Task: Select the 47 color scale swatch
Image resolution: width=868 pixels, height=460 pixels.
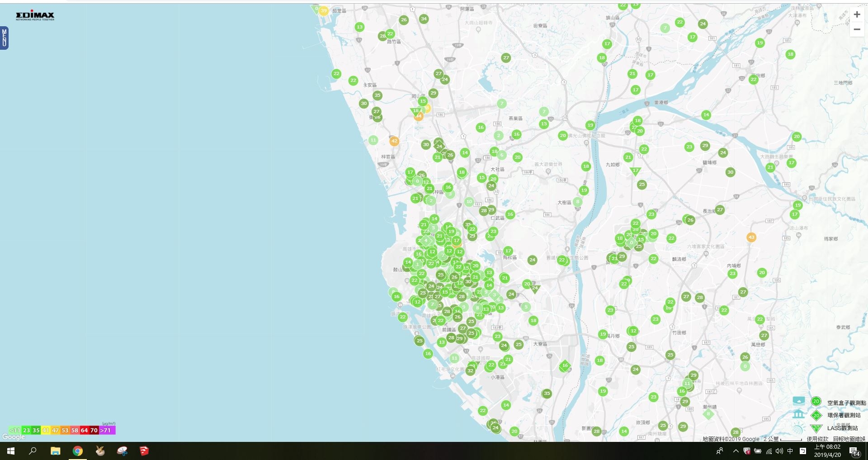Action: pos(55,430)
